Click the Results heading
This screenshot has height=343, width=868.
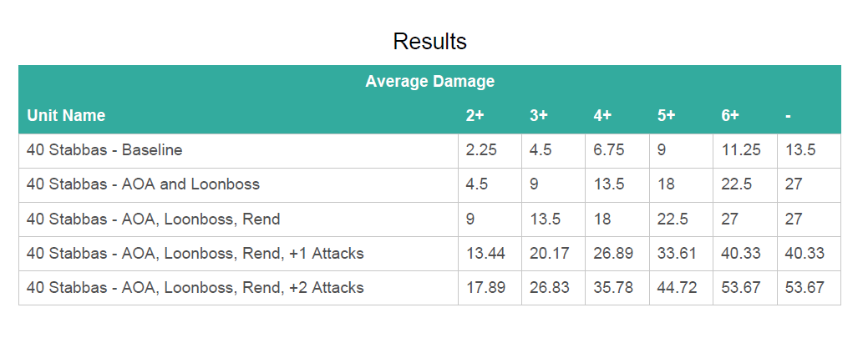point(429,42)
